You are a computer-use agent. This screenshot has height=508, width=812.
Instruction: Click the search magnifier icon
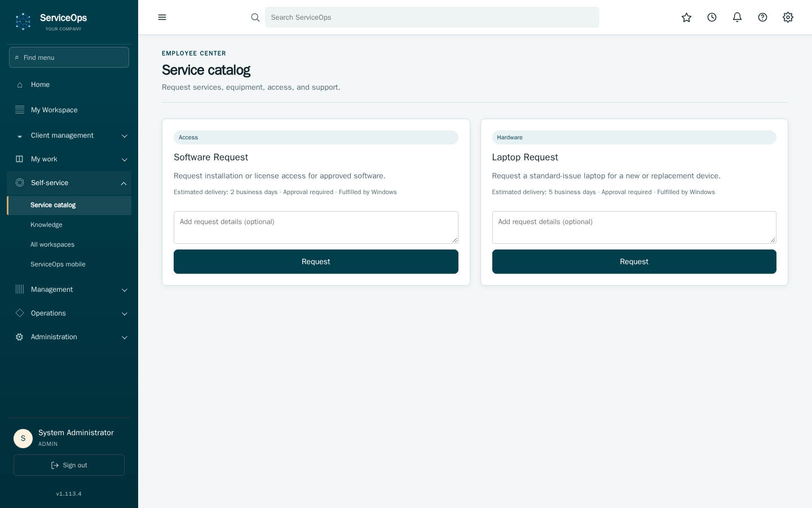(x=255, y=17)
